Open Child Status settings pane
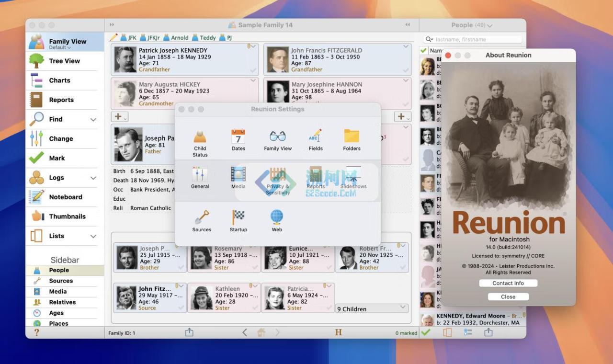 [200, 143]
